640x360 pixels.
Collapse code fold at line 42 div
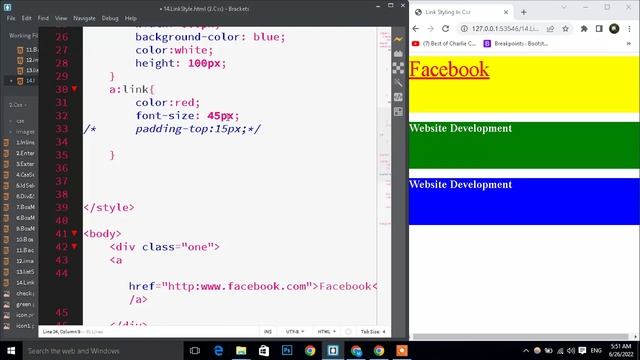tap(74, 246)
